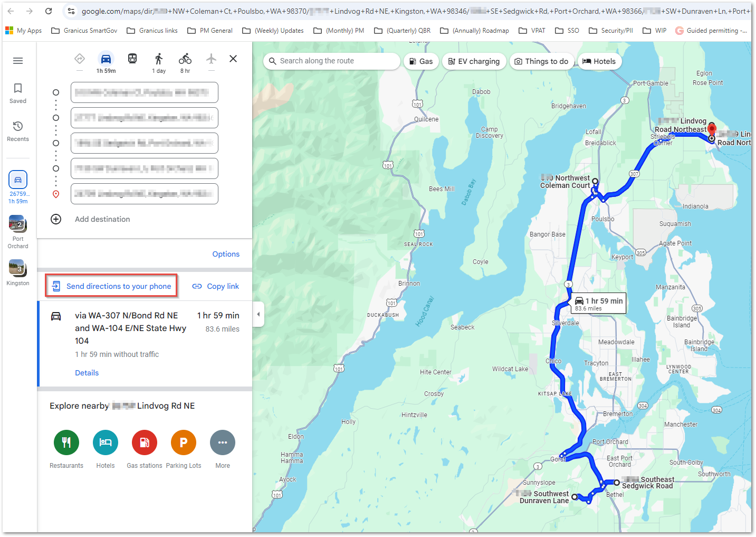Select route via WA-307 N/Bond Rd NE

click(145, 344)
